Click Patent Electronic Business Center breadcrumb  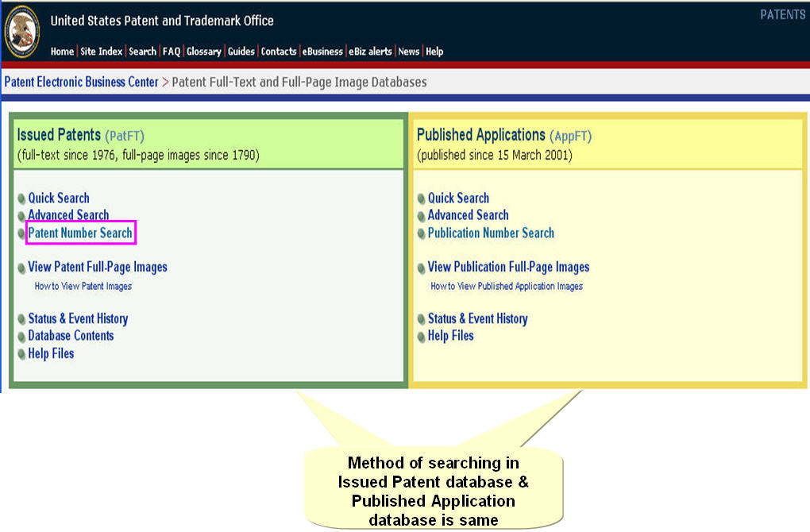click(x=81, y=82)
